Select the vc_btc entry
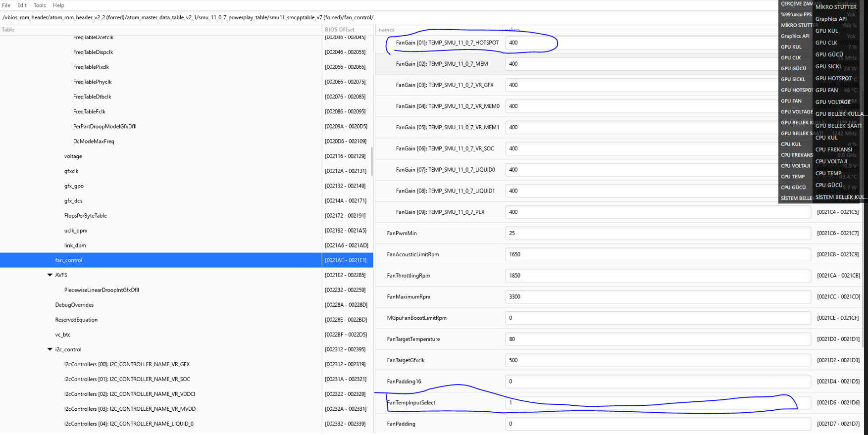This screenshot has width=868, height=435. (63, 335)
